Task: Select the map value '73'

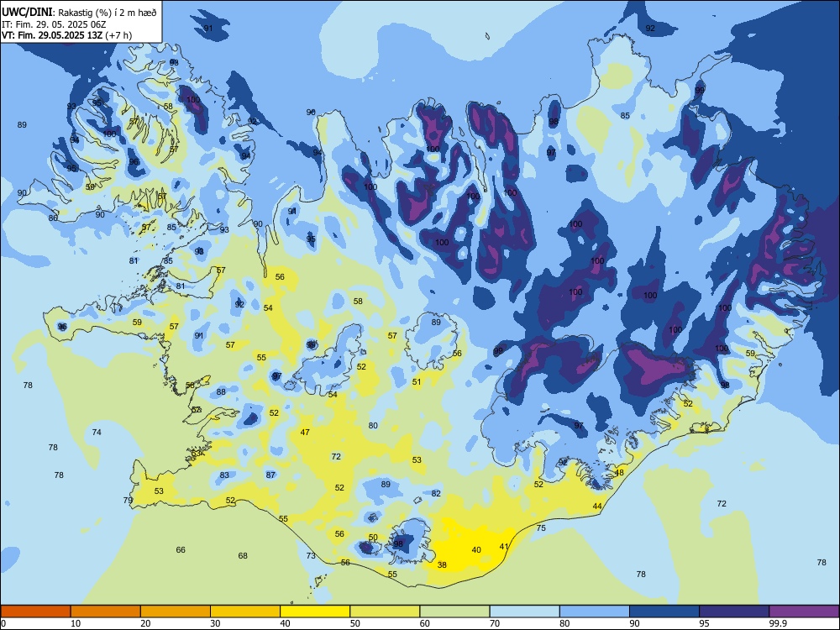Action: (x=311, y=555)
